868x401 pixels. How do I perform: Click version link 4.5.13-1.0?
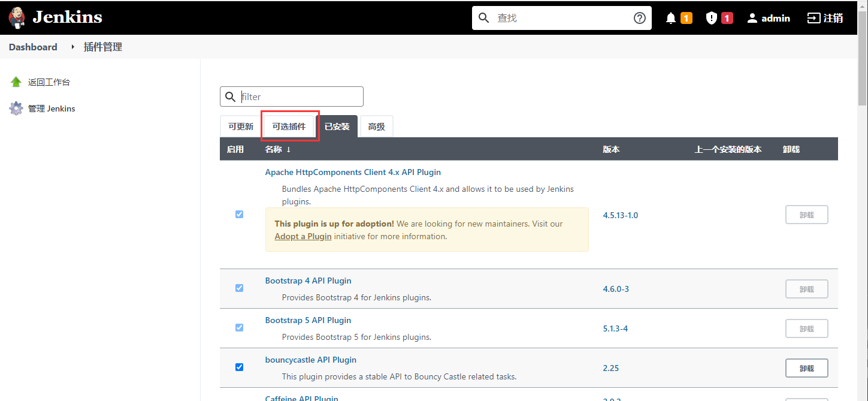(621, 215)
